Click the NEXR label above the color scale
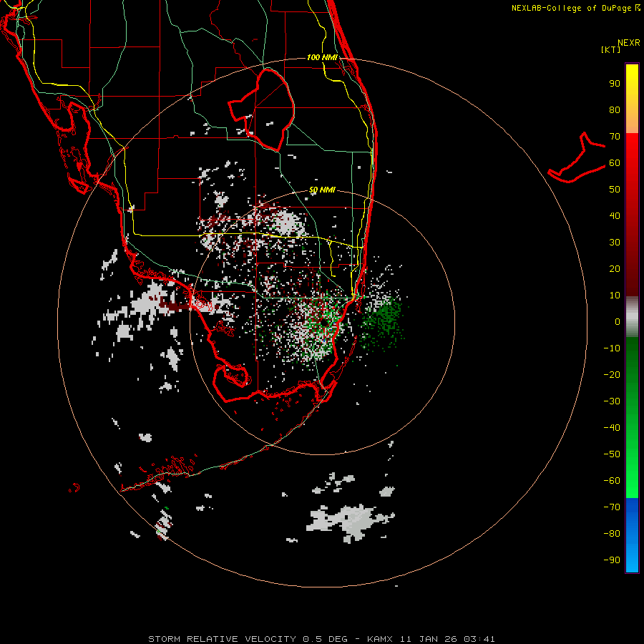This screenshot has height=644, width=644. (629, 43)
